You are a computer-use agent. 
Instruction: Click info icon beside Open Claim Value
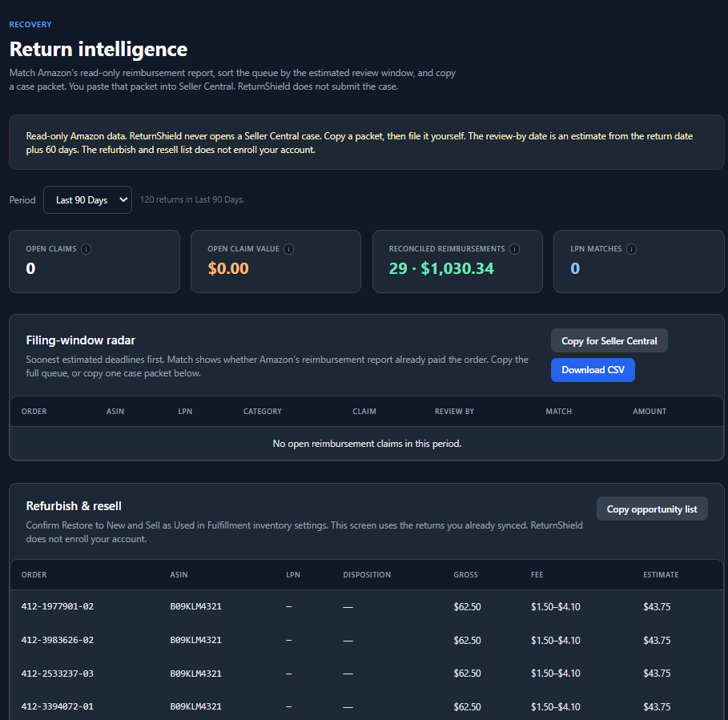[289, 249]
